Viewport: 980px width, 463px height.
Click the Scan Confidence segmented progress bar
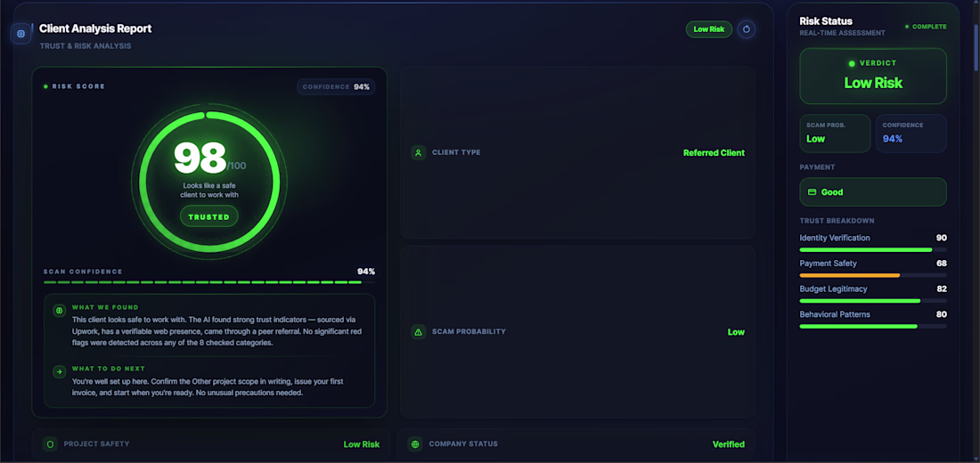tap(209, 282)
